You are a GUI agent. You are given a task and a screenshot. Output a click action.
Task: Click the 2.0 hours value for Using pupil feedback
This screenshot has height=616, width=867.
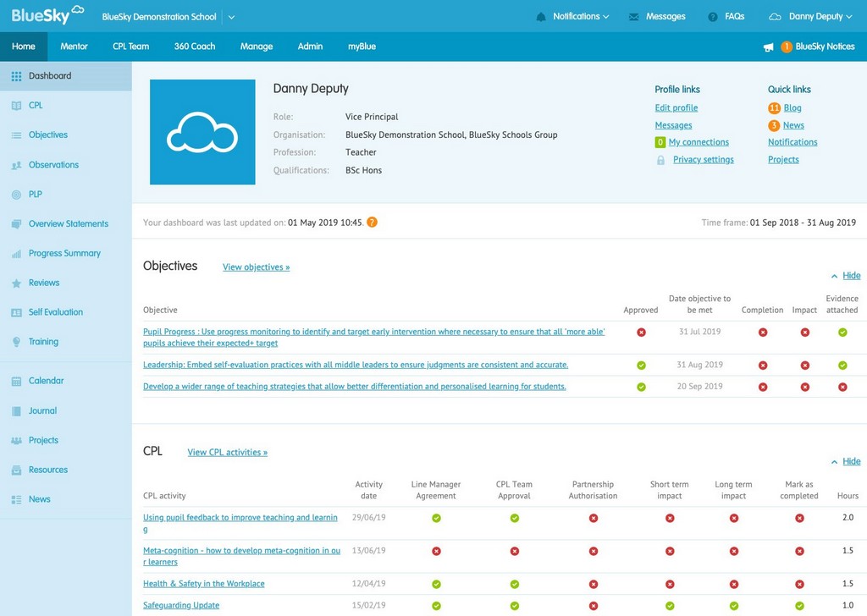click(848, 518)
